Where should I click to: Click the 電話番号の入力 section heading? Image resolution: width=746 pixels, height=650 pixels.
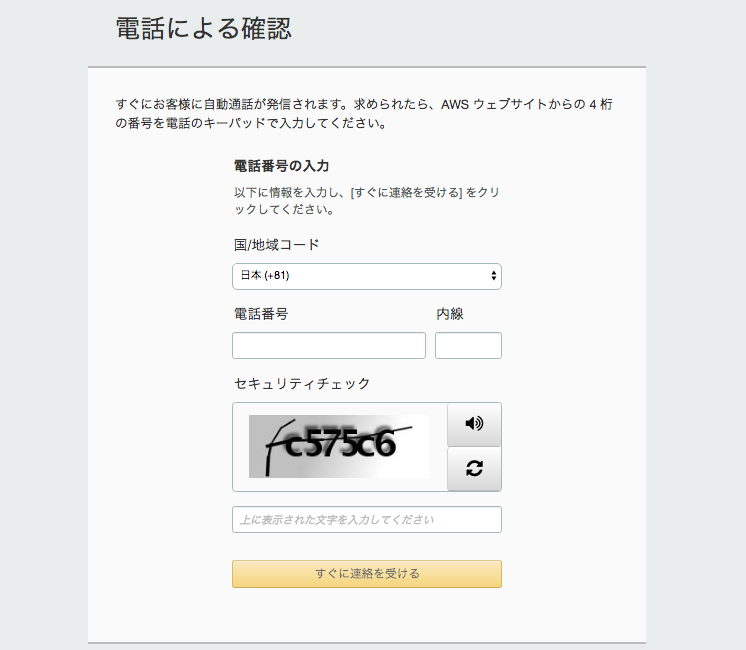pos(281,166)
